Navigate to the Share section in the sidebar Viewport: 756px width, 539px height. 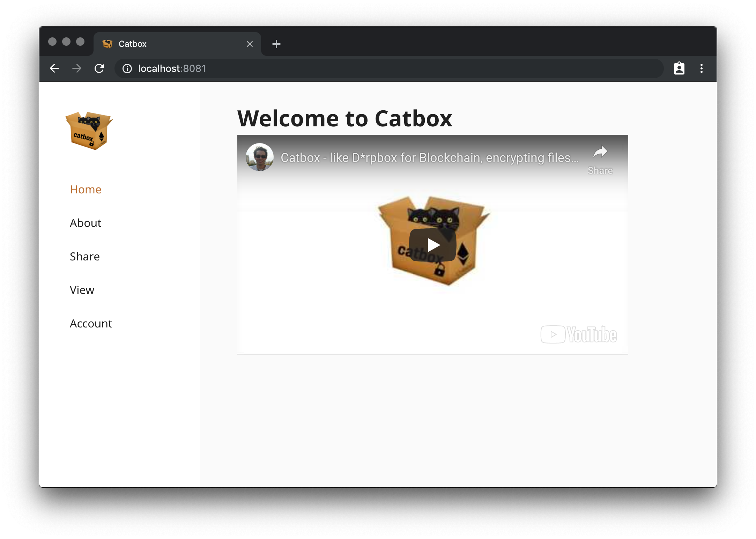[x=85, y=256]
